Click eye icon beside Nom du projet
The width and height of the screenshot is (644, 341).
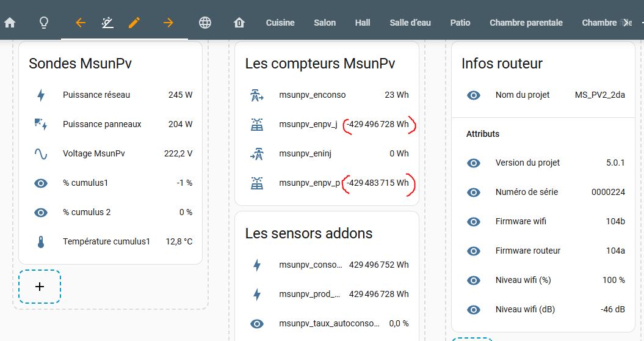coord(474,95)
